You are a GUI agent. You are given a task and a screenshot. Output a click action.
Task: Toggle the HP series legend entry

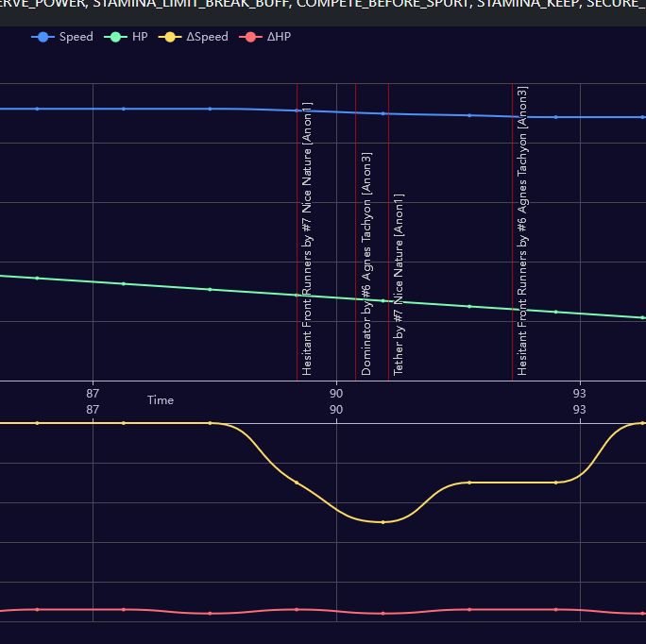pos(126,37)
